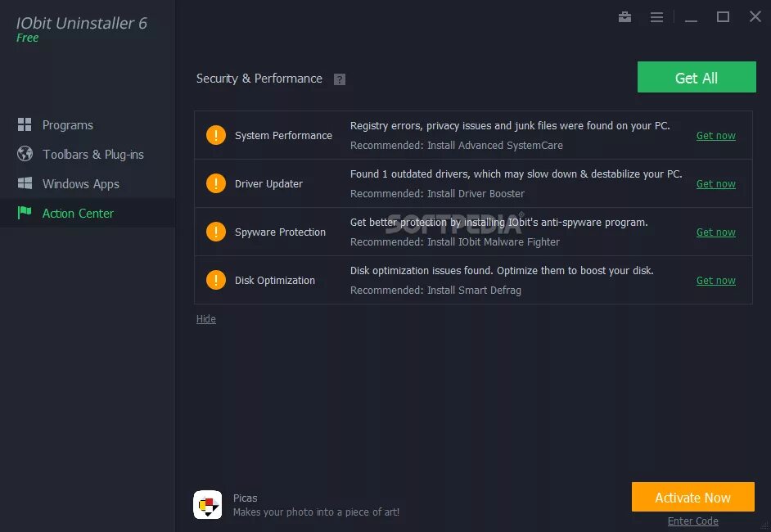Click the help question mark icon

[340, 79]
